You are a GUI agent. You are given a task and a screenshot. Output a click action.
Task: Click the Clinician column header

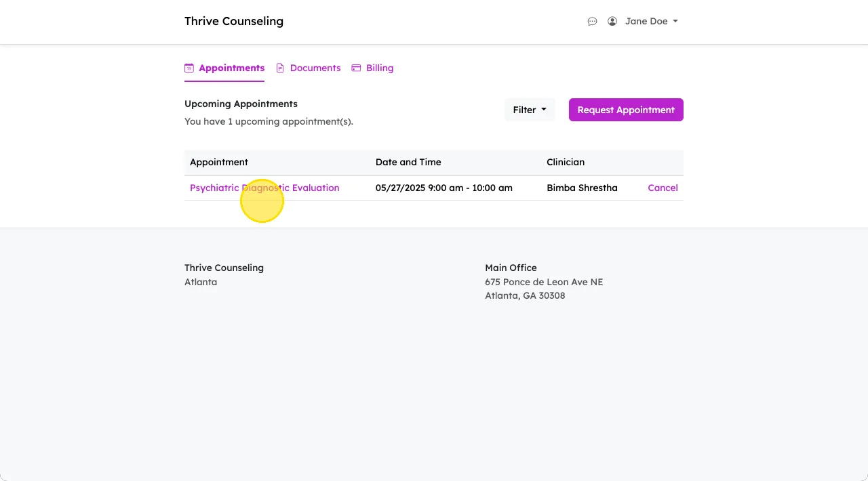(x=566, y=163)
